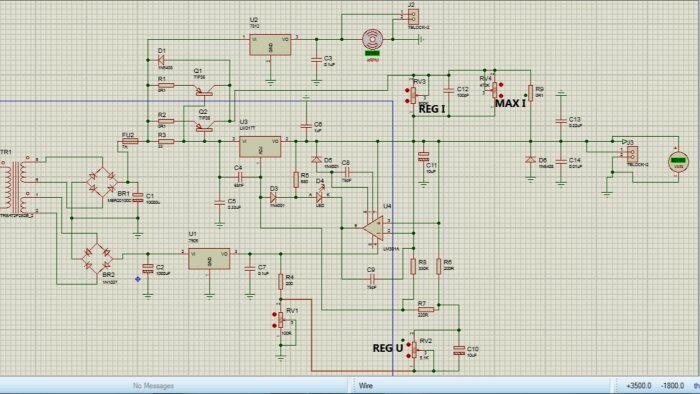This screenshot has width=700, height=394.
Task: Select resistor R8
Action: tap(413, 266)
